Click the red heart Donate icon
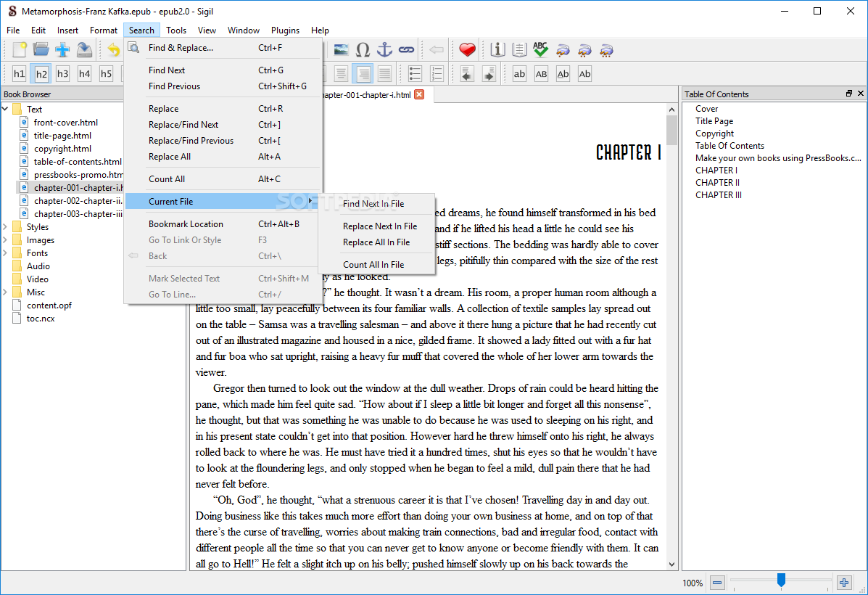 tap(467, 50)
